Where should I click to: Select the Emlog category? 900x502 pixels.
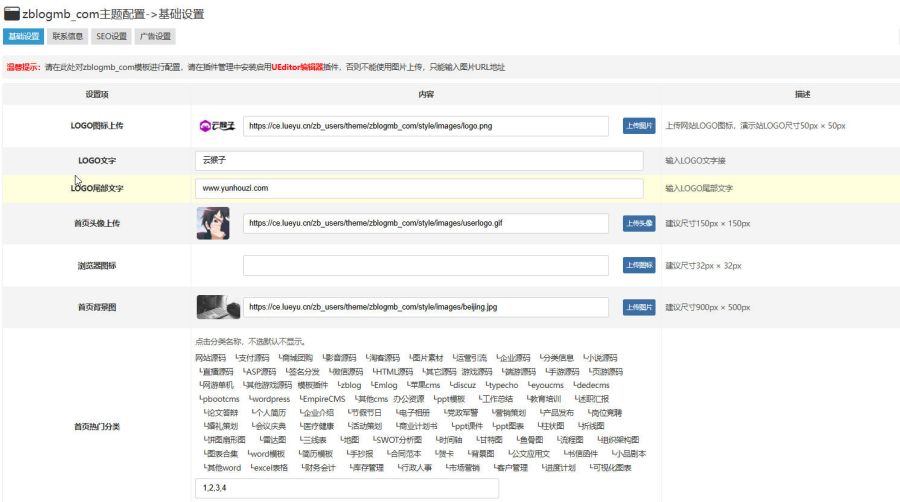tap(385, 386)
